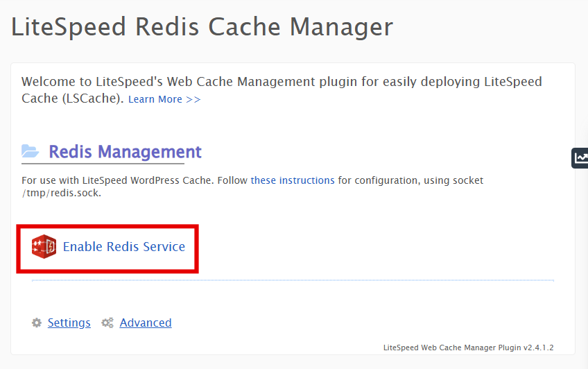Click the Redis Management section heading
Image resolution: width=588 pixels, height=369 pixels.
[x=125, y=152]
